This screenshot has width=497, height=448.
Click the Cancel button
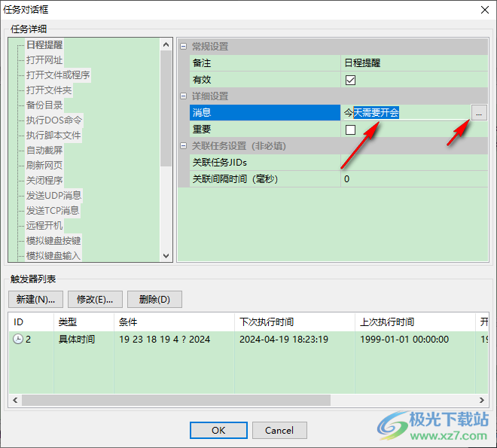tap(279, 431)
